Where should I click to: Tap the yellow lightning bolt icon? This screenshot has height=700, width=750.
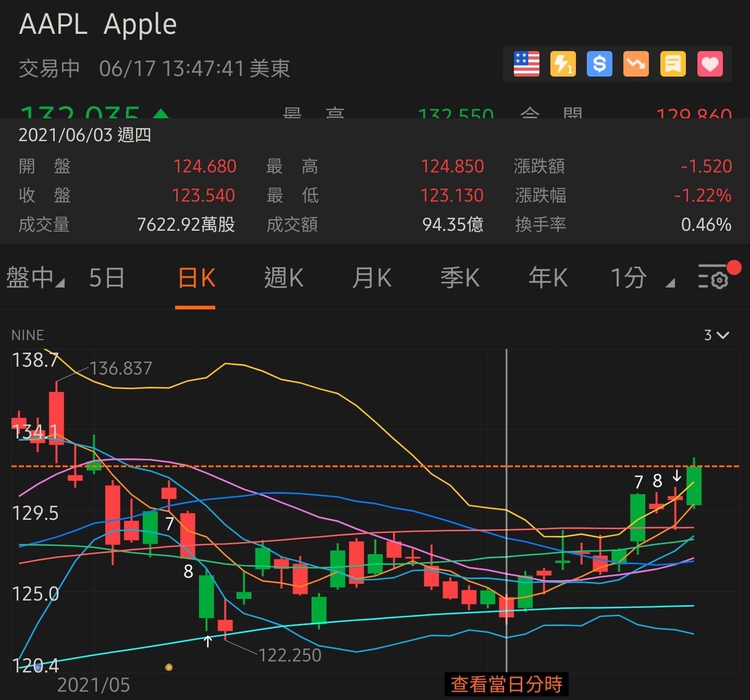pyautogui.click(x=563, y=64)
